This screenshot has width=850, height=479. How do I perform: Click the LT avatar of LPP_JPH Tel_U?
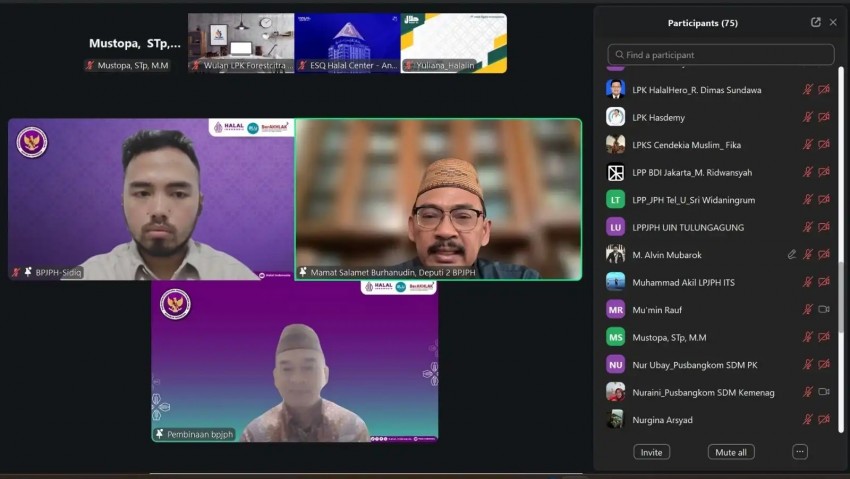(x=616, y=200)
